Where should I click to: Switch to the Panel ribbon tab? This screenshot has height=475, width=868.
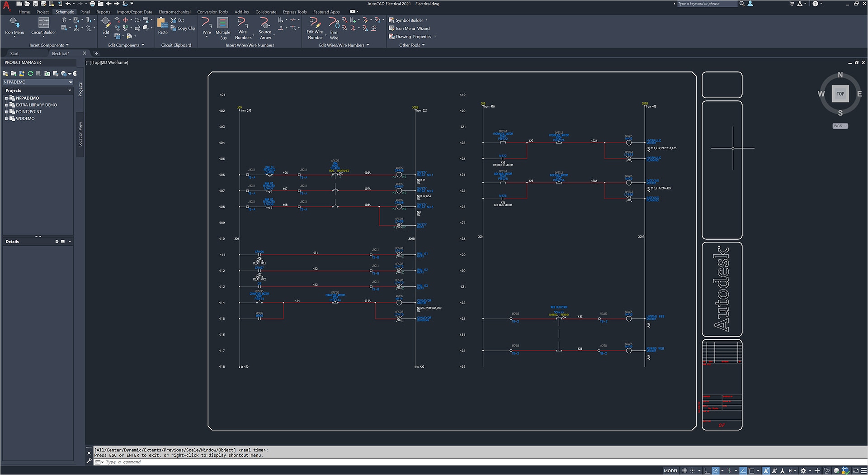click(x=85, y=12)
